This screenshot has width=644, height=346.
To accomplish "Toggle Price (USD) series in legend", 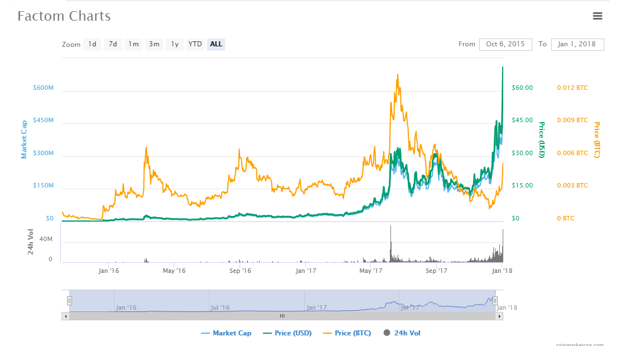I will [288, 333].
